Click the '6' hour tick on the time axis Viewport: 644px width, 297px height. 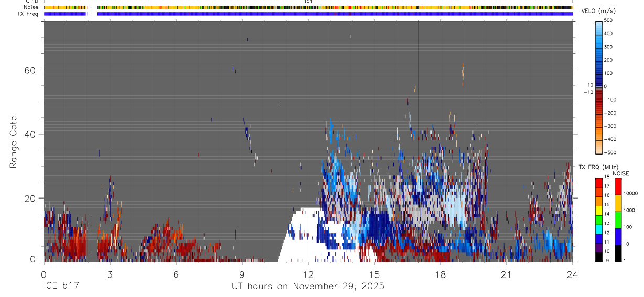click(x=176, y=274)
